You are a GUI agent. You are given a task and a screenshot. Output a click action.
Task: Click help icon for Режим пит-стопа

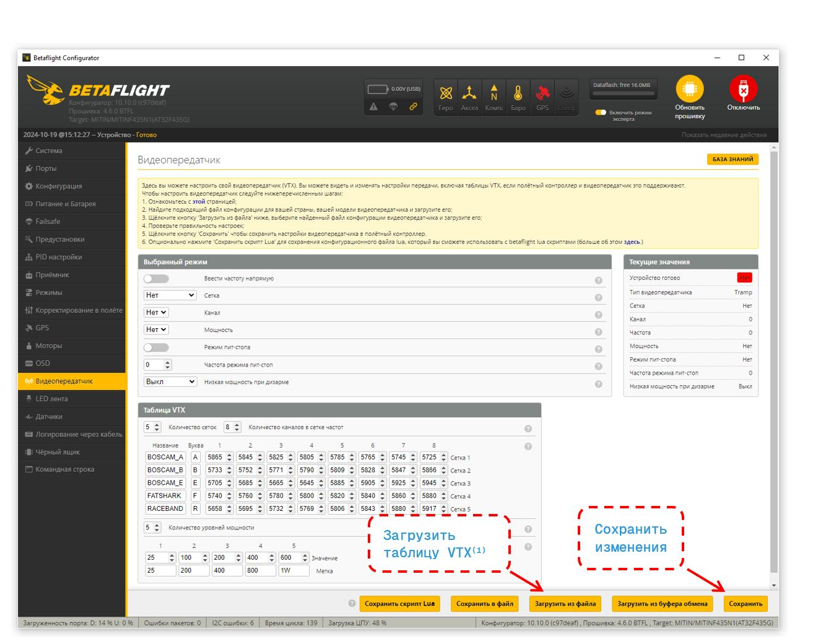tap(598, 349)
